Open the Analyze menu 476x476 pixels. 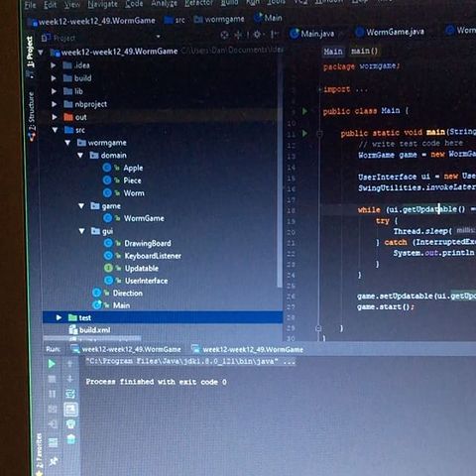coord(164,3)
